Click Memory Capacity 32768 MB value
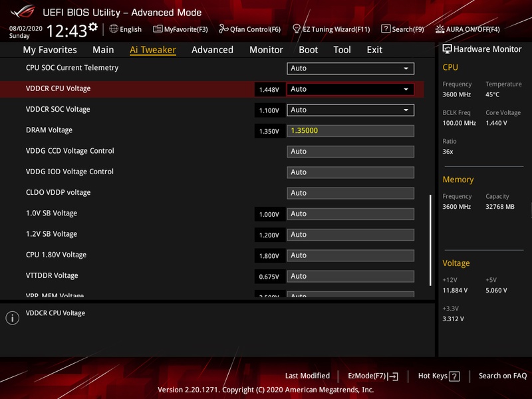 500,207
